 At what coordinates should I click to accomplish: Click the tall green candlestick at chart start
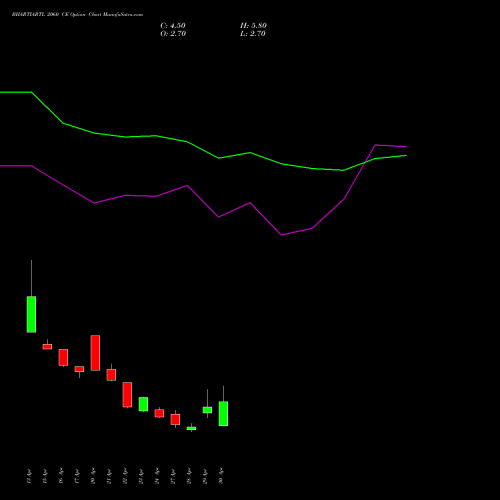(x=31, y=314)
